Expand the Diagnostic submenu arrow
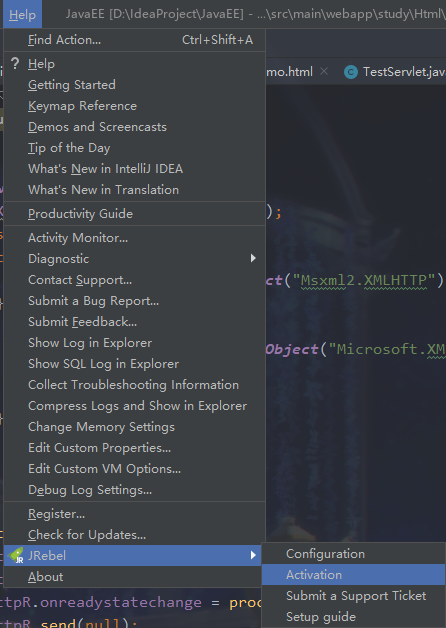 point(253,258)
